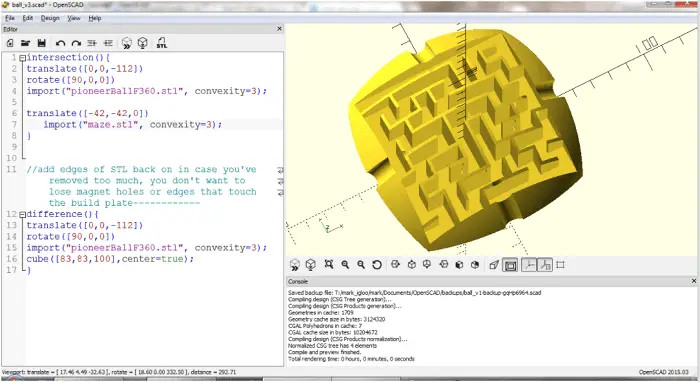Screen dimensions: 700x382
Task: Click console line 'Geometries in cache: 1709'
Action: coord(321,313)
